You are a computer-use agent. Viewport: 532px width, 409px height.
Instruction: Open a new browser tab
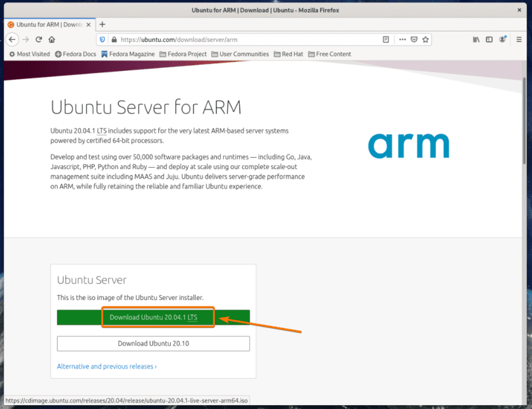click(101, 24)
